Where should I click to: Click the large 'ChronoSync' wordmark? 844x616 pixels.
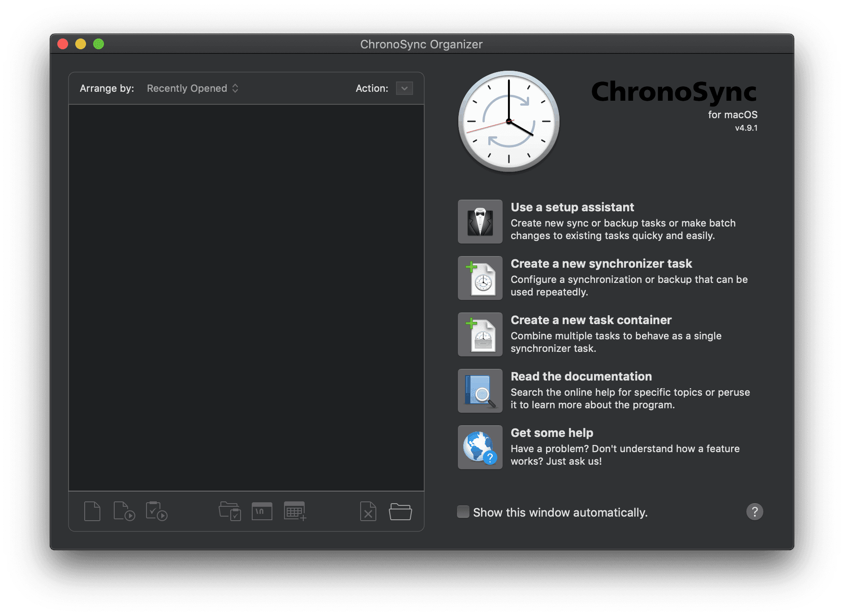click(x=674, y=91)
